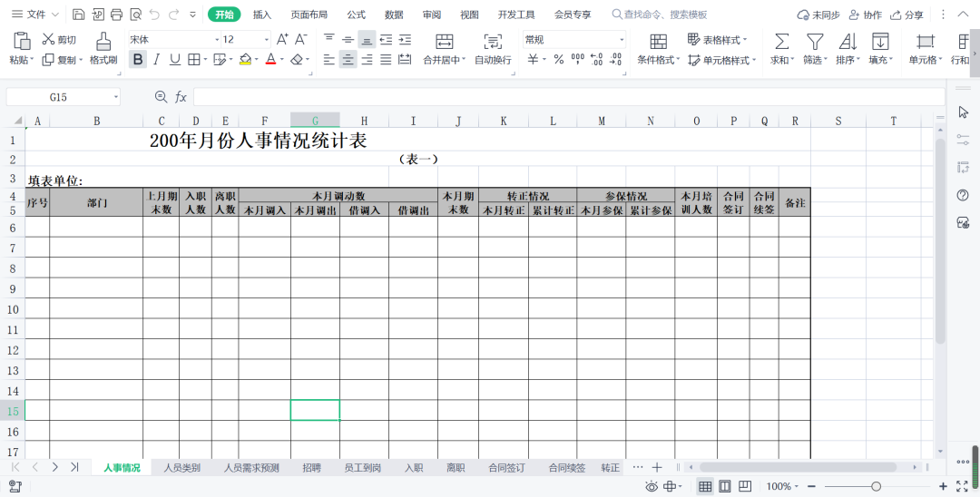Click the search commands field
980x497 pixels.
(660, 15)
